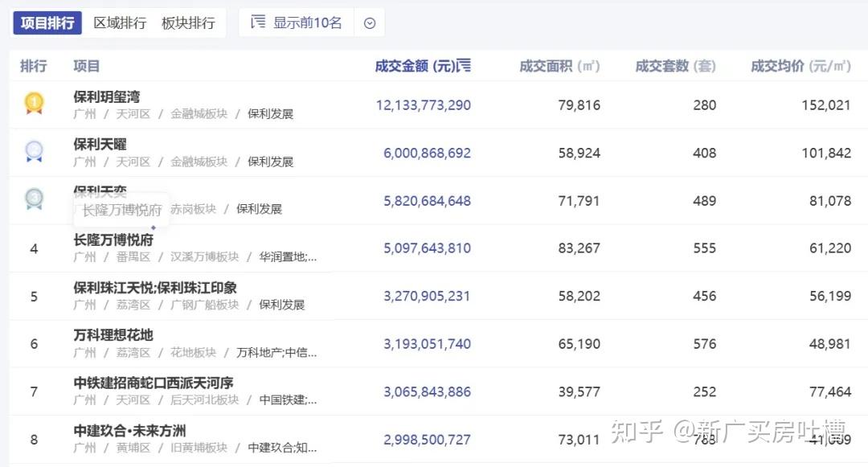
Task: Open dropdown arrow next to 显示前10名
Action: 370,23
